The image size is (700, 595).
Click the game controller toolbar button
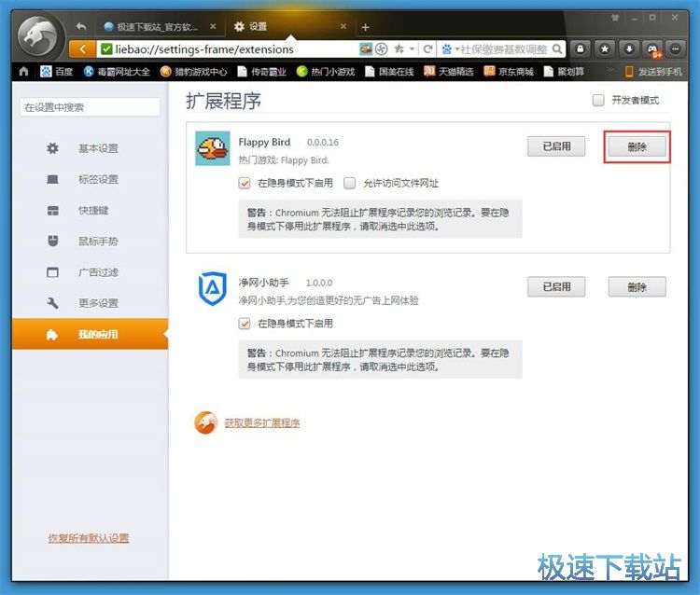coord(653,49)
